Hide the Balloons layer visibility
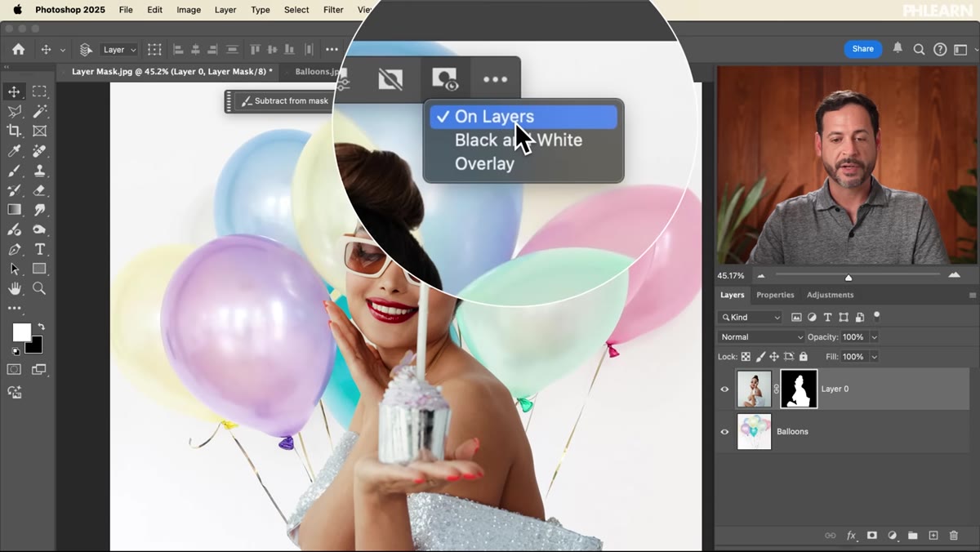980x552 pixels. pyautogui.click(x=724, y=432)
